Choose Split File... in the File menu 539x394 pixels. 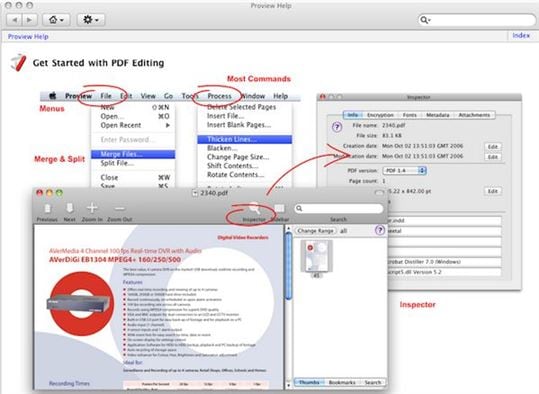[x=133, y=163]
